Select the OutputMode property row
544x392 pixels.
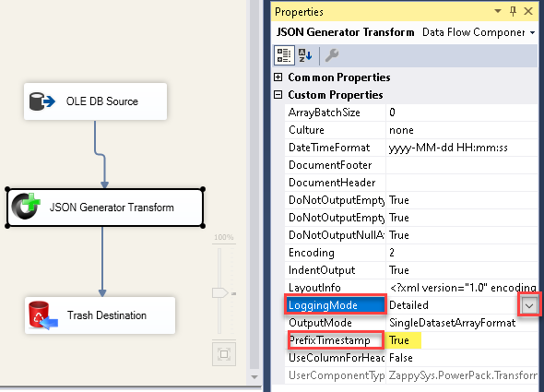point(411,323)
